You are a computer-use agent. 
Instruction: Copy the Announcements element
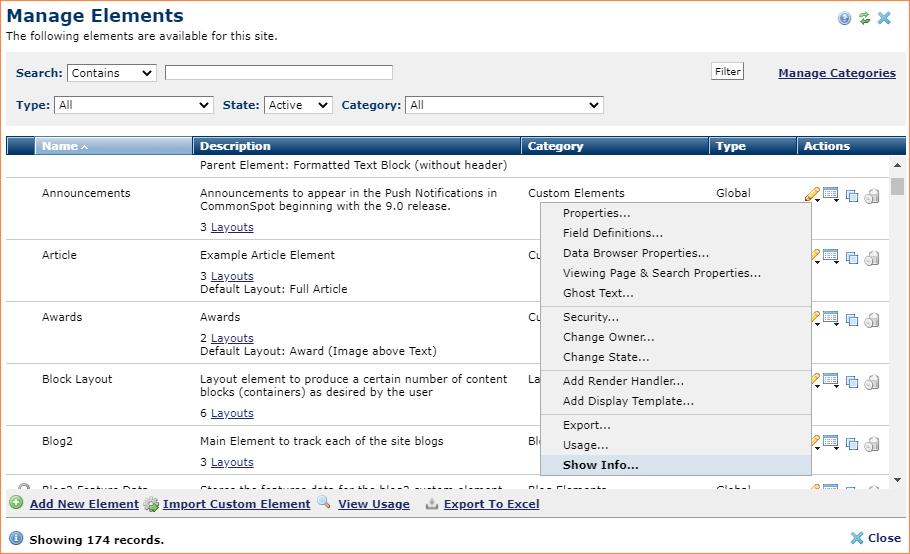(852, 196)
